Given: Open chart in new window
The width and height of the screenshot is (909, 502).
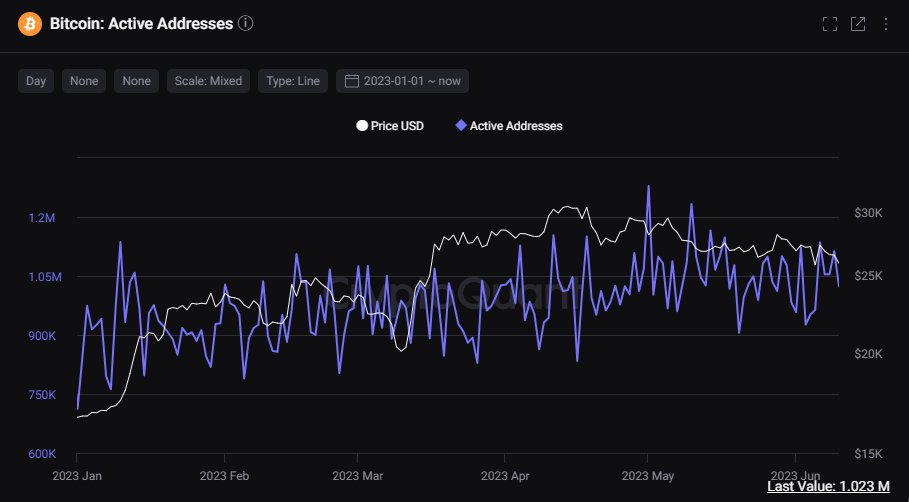Looking at the screenshot, I should coord(857,24).
